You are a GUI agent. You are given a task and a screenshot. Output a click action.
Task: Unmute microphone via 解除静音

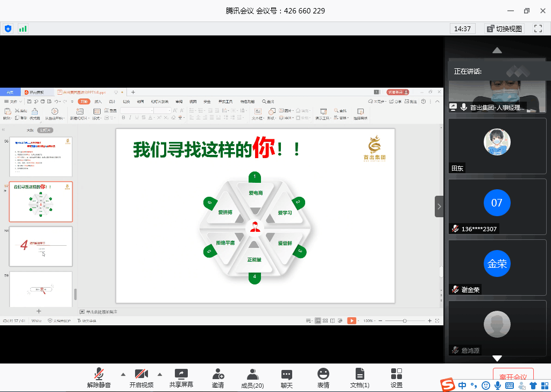pos(99,378)
